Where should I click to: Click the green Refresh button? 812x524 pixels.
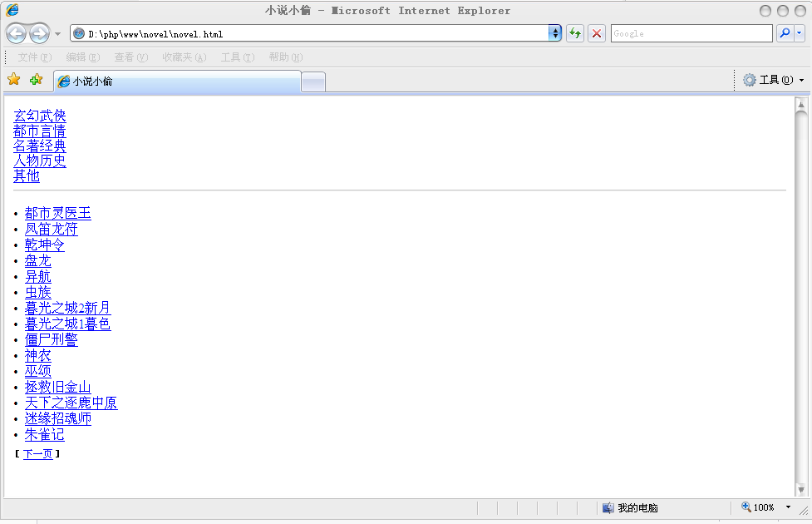coord(575,34)
